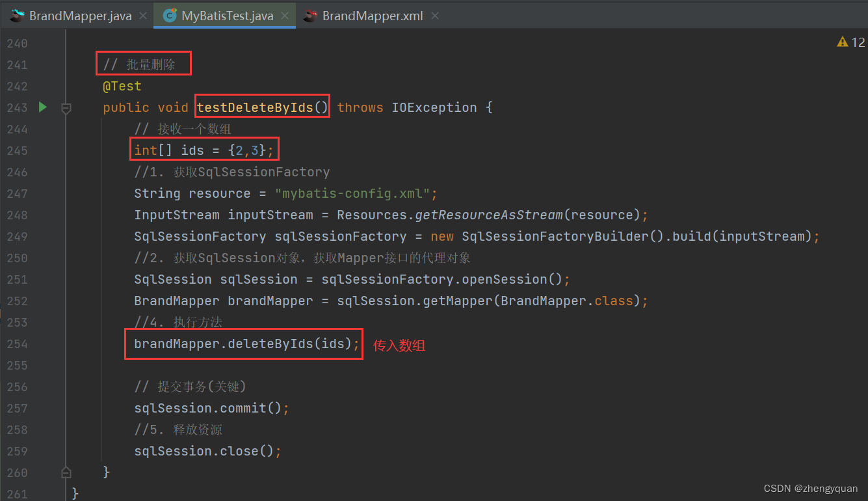
Task: Close the MyBatisTest.java tab
Action: [x=285, y=16]
